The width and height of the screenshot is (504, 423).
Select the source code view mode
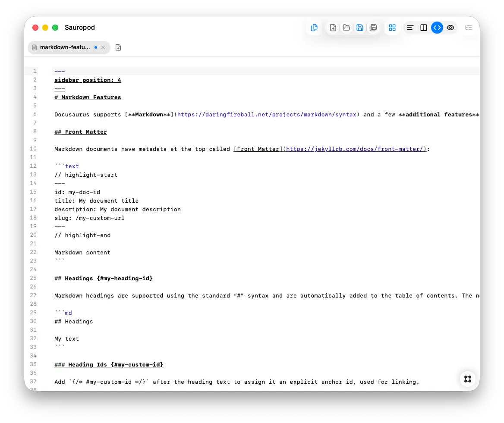pos(437,28)
